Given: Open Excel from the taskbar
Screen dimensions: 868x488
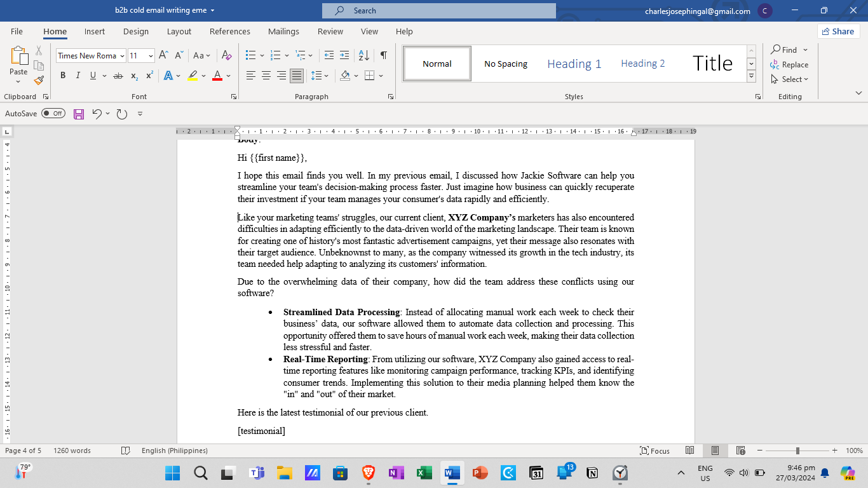Looking at the screenshot, I should tap(424, 473).
